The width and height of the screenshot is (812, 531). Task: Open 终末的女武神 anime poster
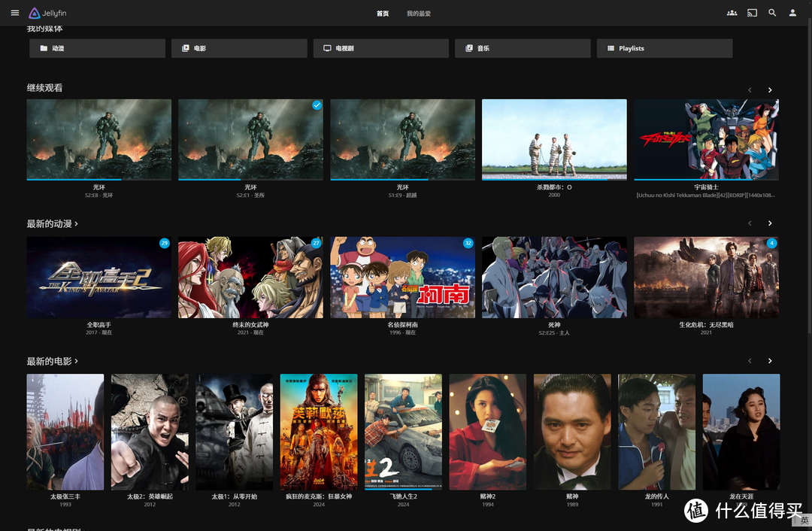click(250, 277)
